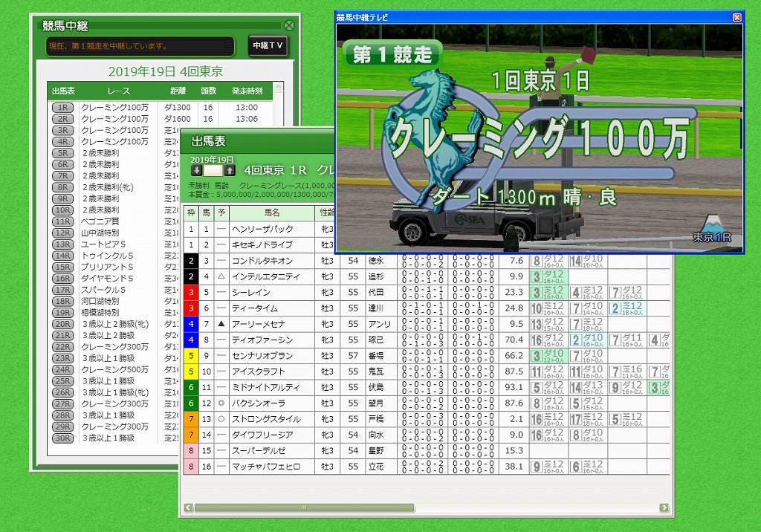This screenshot has width=761, height=532.
Task: Click the up arrow icon in 出馬表 header
Action: [x=230, y=170]
